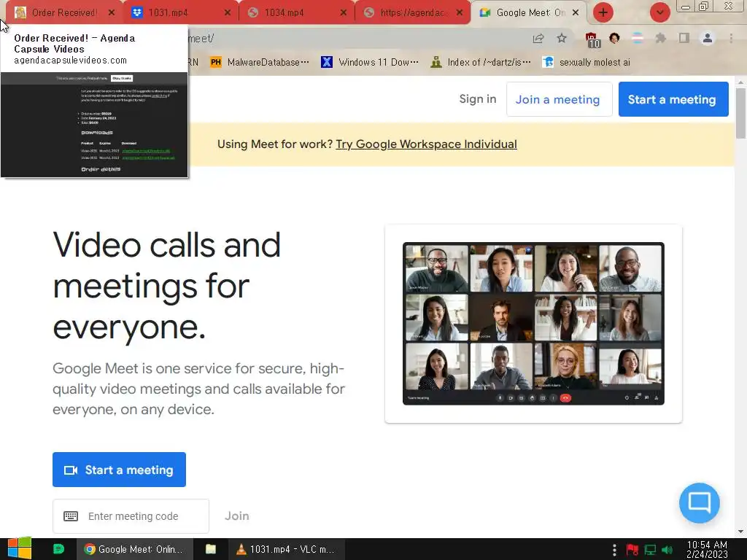Show hidden tray icons three-dot button
This screenshot has height=560, width=747.
point(614,550)
